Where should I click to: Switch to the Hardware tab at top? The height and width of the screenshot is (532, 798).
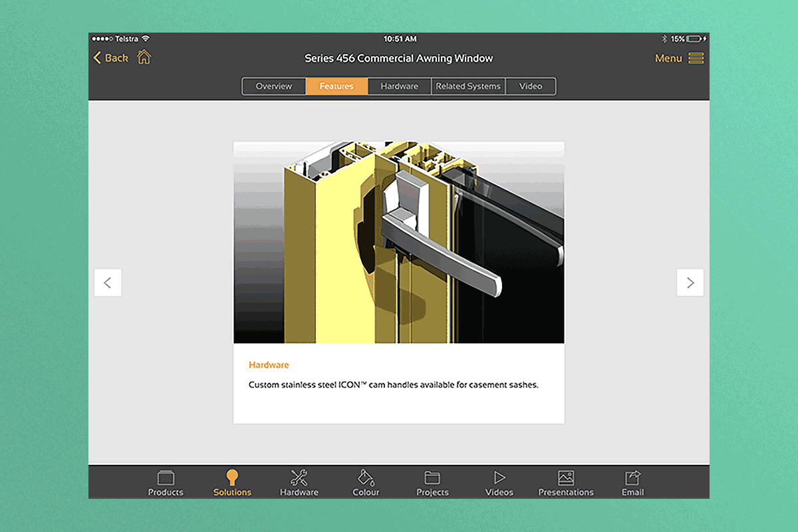click(400, 86)
